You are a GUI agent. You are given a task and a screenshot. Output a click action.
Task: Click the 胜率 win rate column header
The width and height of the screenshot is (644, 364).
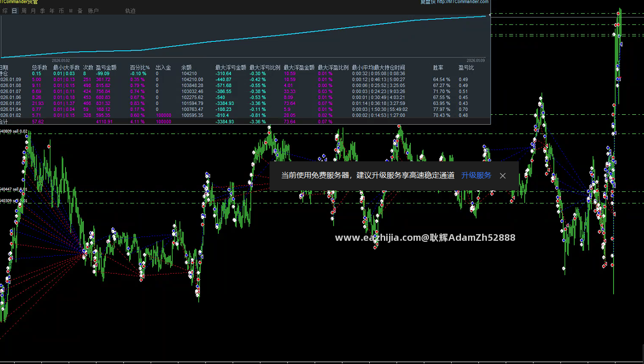pyautogui.click(x=438, y=68)
